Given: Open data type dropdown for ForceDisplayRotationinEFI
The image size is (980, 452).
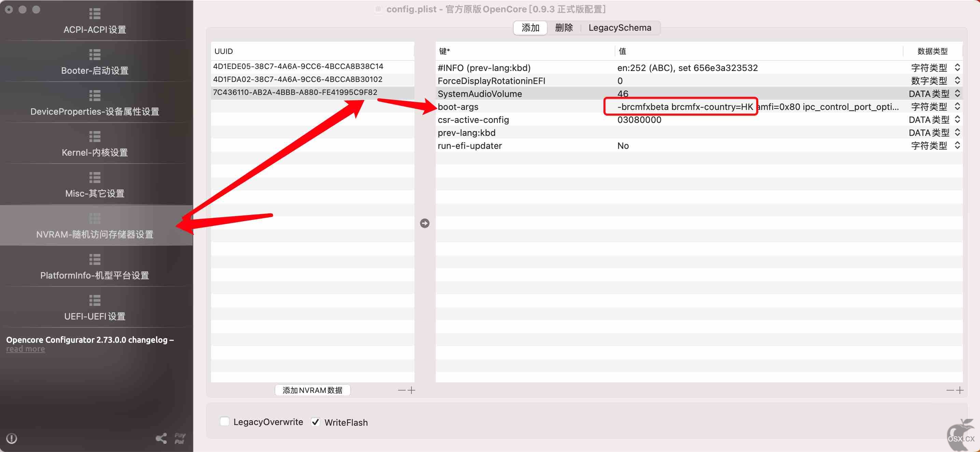Looking at the screenshot, I should (x=957, y=80).
